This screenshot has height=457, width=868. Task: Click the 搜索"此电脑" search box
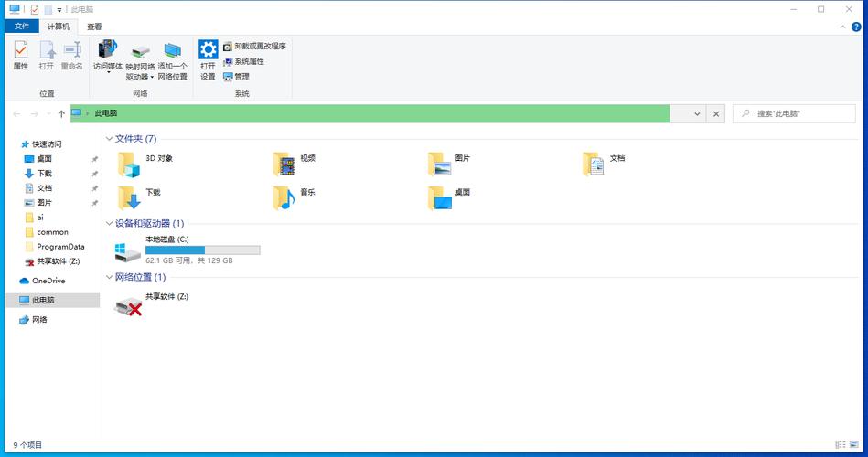[794, 113]
